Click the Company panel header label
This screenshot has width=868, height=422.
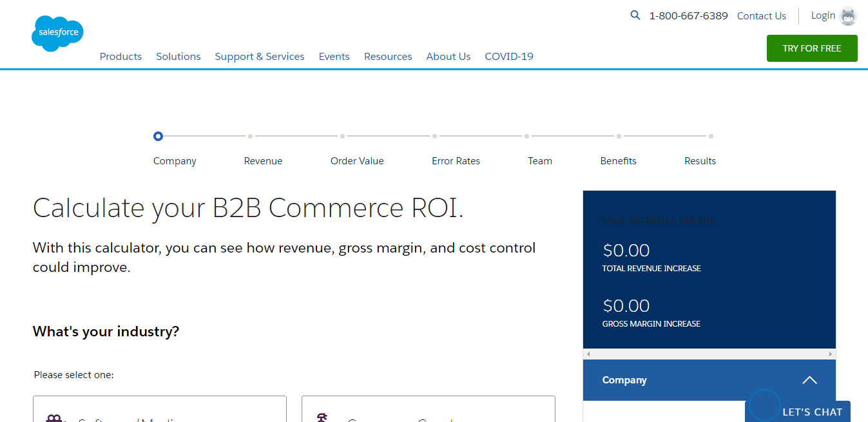(624, 380)
